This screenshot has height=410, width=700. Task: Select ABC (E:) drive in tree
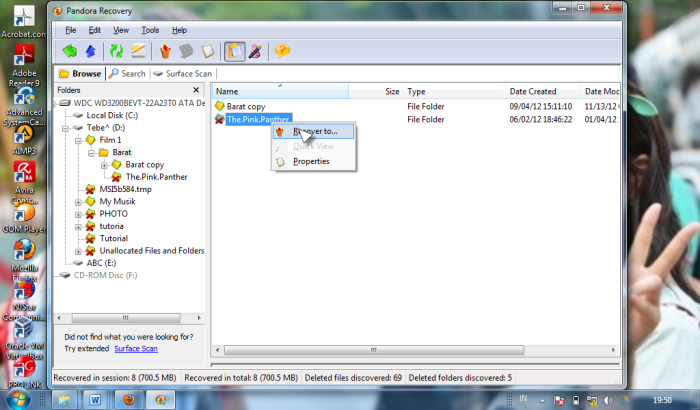[x=101, y=263]
